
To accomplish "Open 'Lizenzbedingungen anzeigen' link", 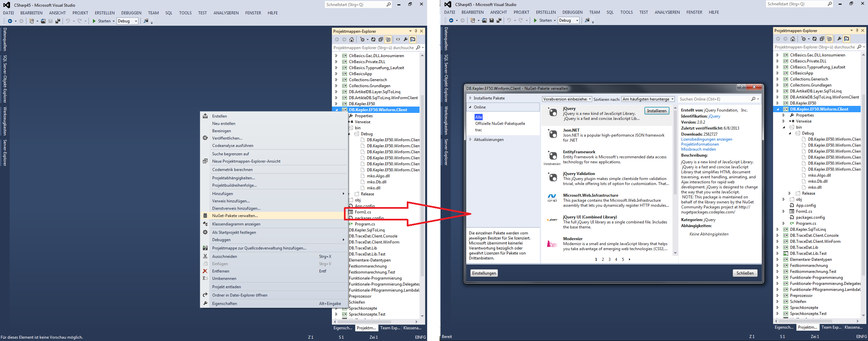I will pyautogui.click(x=707, y=139).
